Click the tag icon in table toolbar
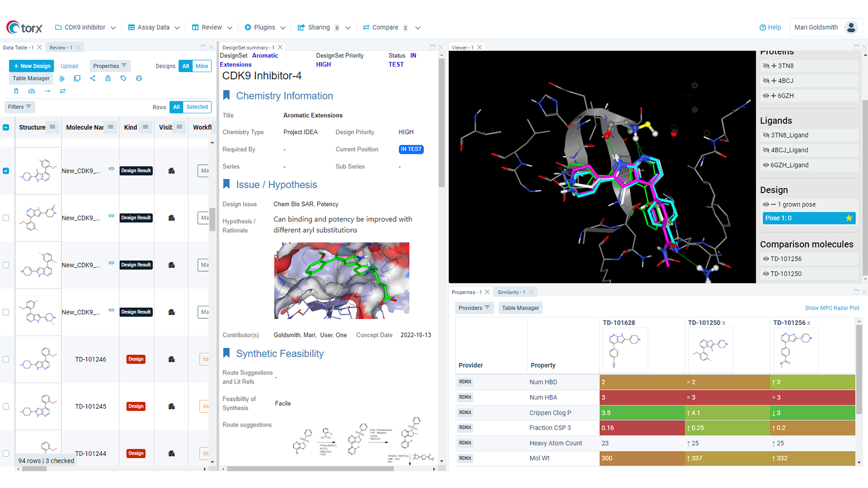The height and width of the screenshot is (488, 868). click(124, 79)
